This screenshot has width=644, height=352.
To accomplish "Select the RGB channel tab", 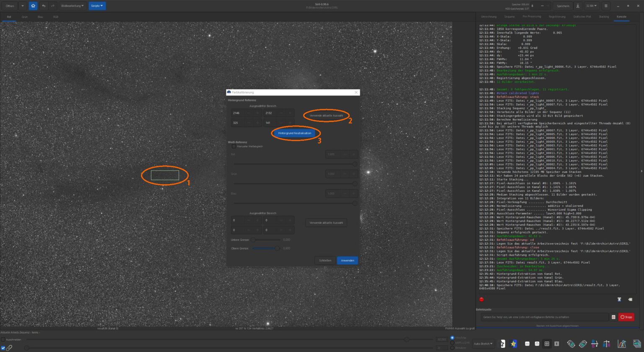I will pyautogui.click(x=56, y=17).
